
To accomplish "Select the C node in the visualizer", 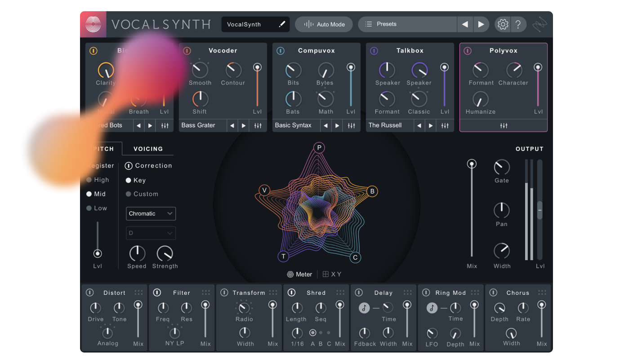I will tap(355, 257).
